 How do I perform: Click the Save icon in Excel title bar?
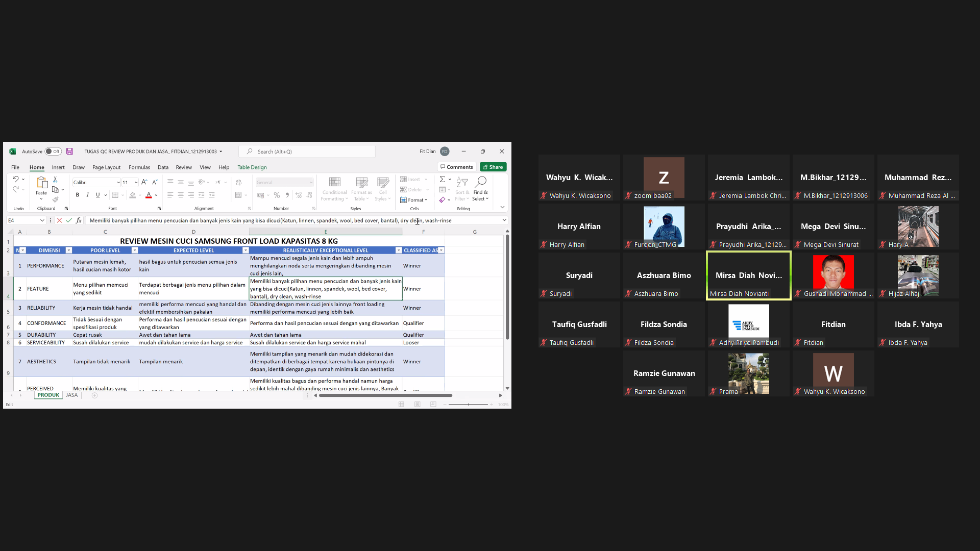69,152
